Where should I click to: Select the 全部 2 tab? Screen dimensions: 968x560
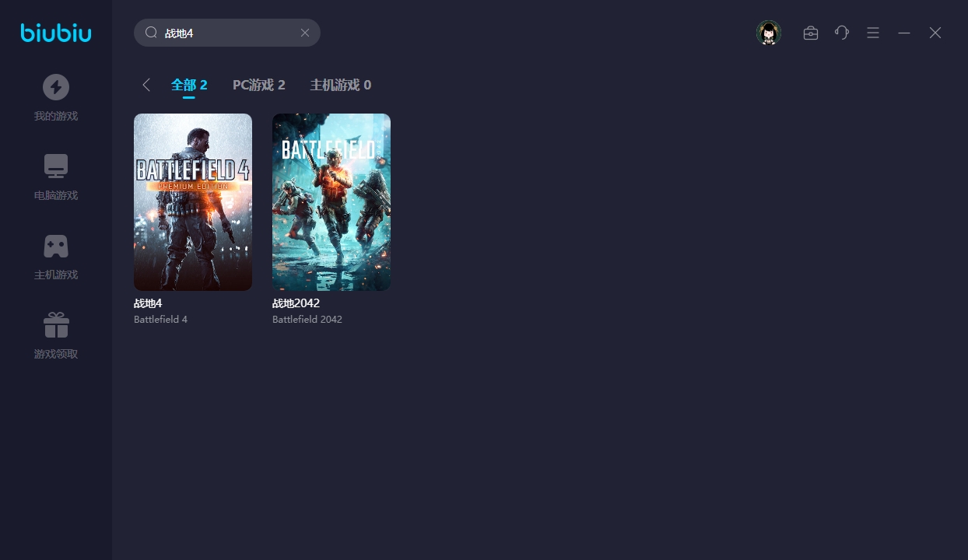(x=189, y=85)
